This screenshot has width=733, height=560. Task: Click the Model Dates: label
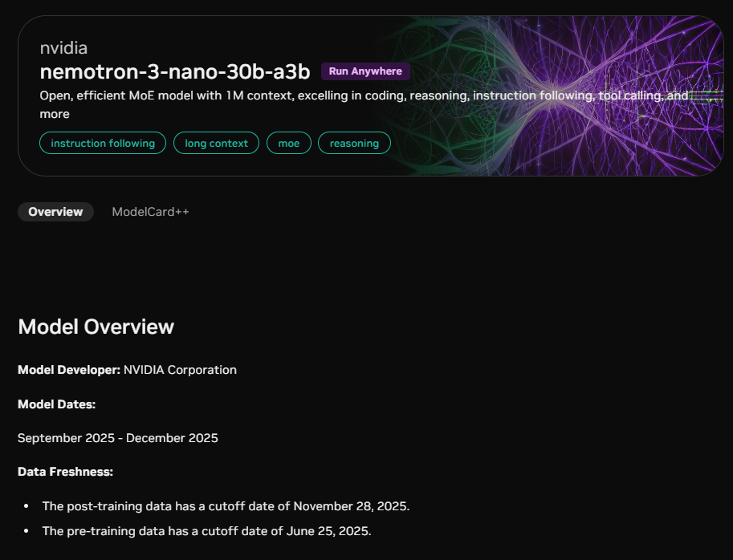click(x=56, y=404)
